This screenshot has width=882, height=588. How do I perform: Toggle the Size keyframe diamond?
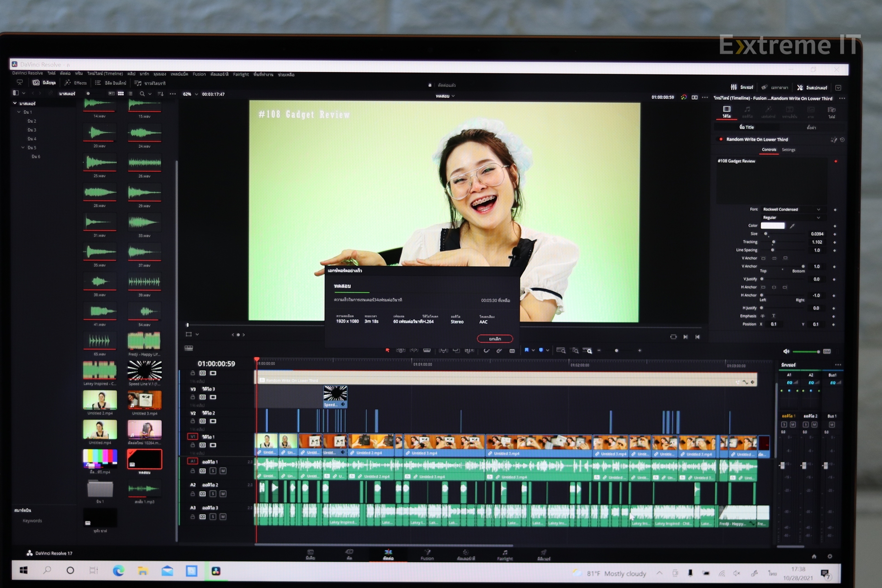(835, 234)
